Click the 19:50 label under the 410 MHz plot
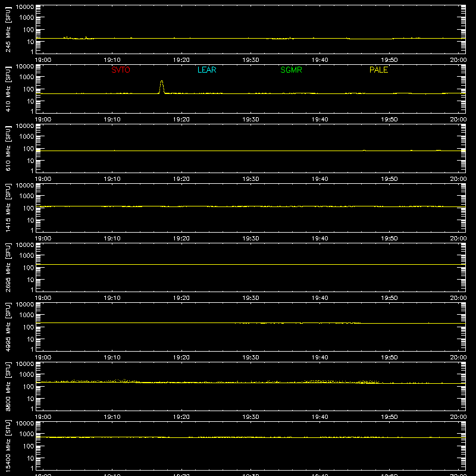The width and height of the screenshot is (476, 476). 389,120
